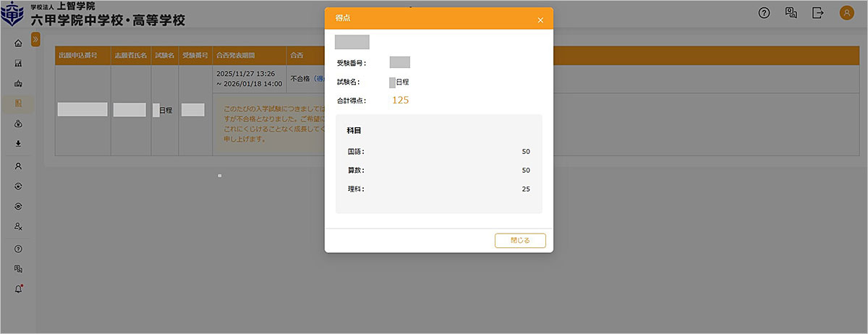Click the 出願申込番号 column header
Image resolution: width=868 pixels, height=334 pixels.
[82, 55]
